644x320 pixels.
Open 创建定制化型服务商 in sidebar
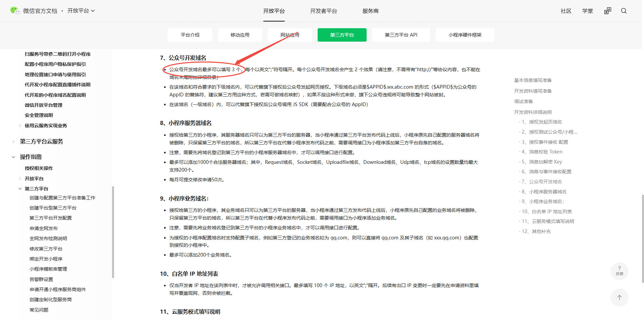51,300
